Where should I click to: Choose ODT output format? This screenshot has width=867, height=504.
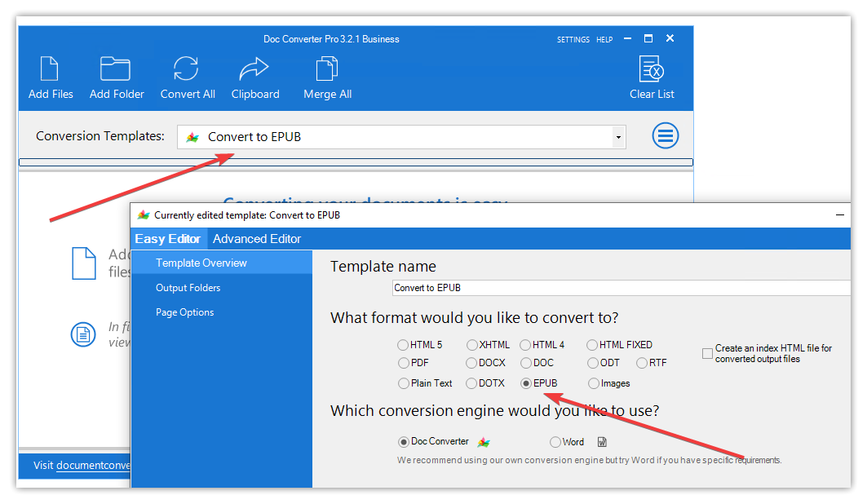(x=593, y=363)
